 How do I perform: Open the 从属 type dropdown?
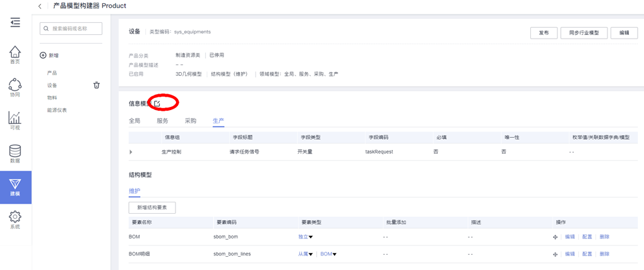pos(306,254)
